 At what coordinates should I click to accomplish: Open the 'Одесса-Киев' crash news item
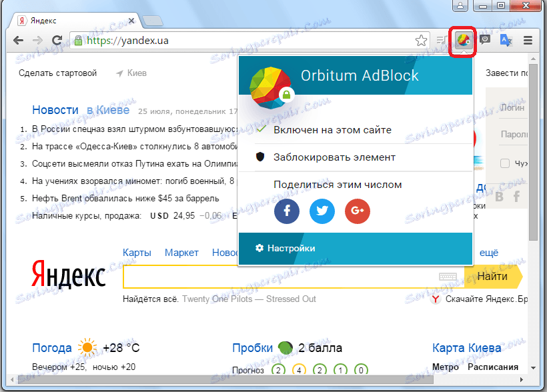135,147
